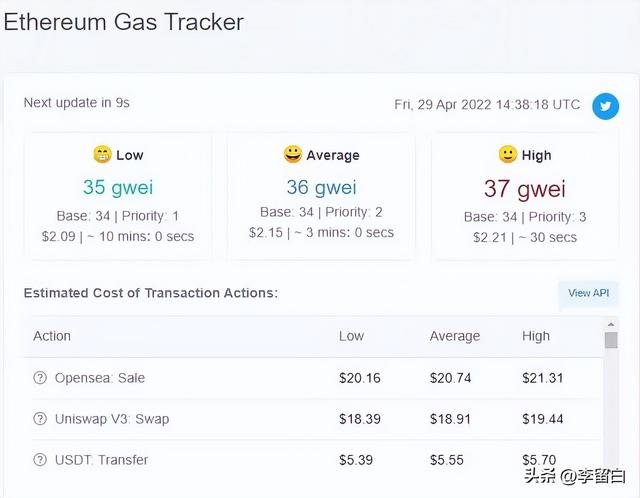Click the Twitter share icon
The width and height of the screenshot is (640, 498).
[x=605, y=106]
